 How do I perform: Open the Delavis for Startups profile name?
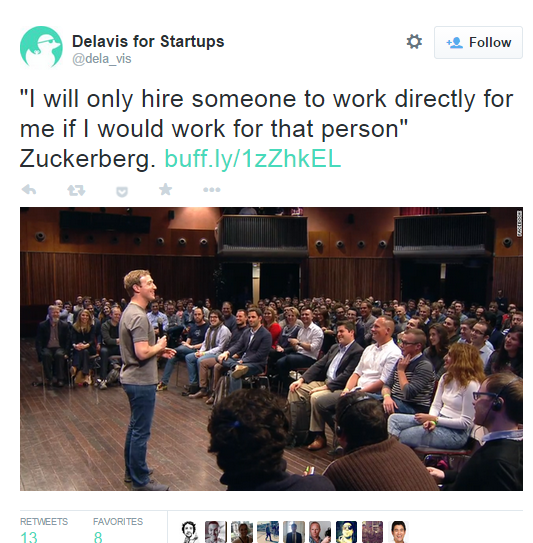[x=148, y=41]
